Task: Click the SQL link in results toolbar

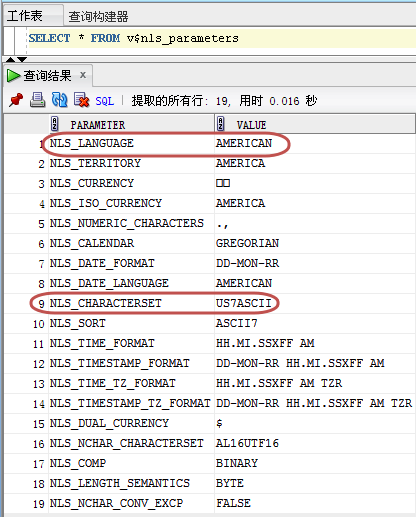Action: pos(105,101)
